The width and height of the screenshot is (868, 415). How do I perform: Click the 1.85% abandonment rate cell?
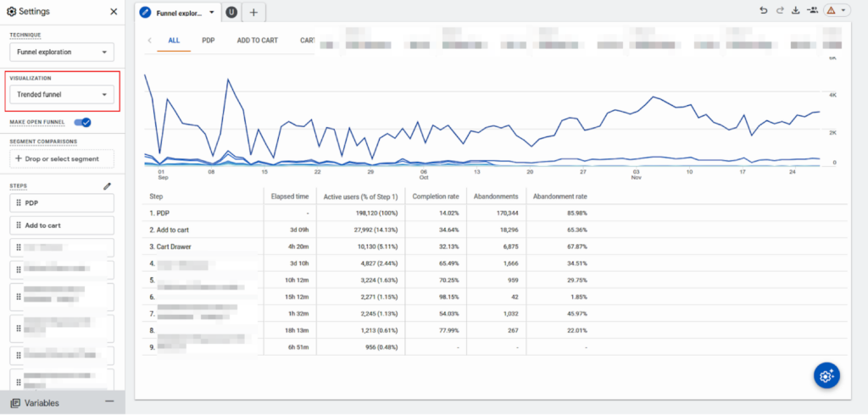(x=579, y=297)
